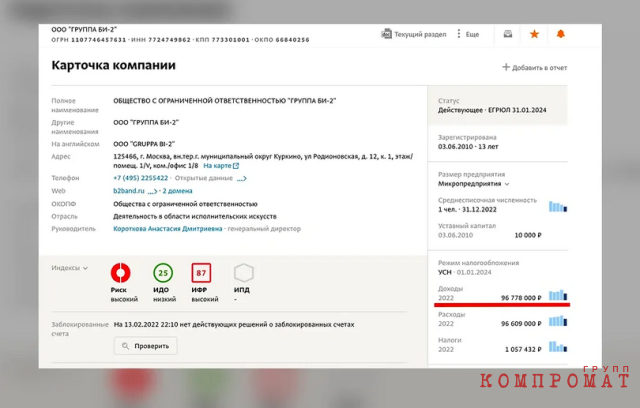Open the b2band.ru website link
Viewport: 640px width, 408px height.
tap(129, 191)
